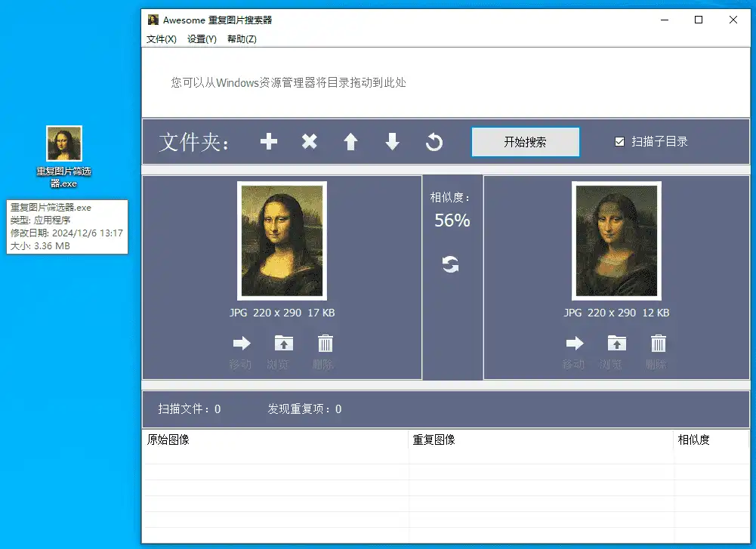
Task: Add a folder with the plus icon
Action: coord(269,142)
